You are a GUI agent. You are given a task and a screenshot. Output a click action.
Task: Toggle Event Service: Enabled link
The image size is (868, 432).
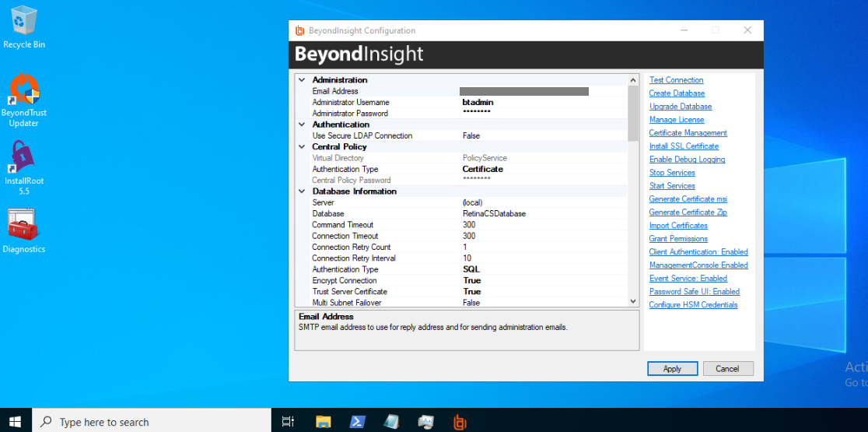coord(688,279)
